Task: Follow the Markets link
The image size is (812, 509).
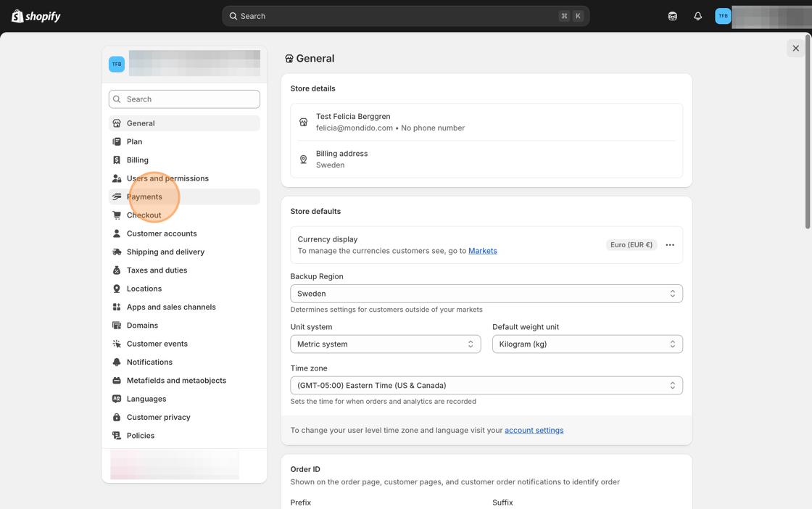Action: click(483, 251)
